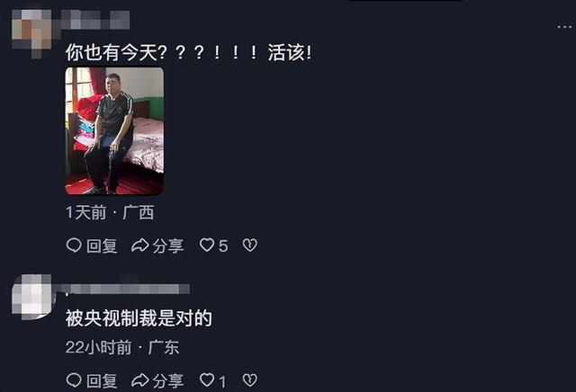Click 回复 text under the 广东 comment
The image size is (576, 392).
102,381
